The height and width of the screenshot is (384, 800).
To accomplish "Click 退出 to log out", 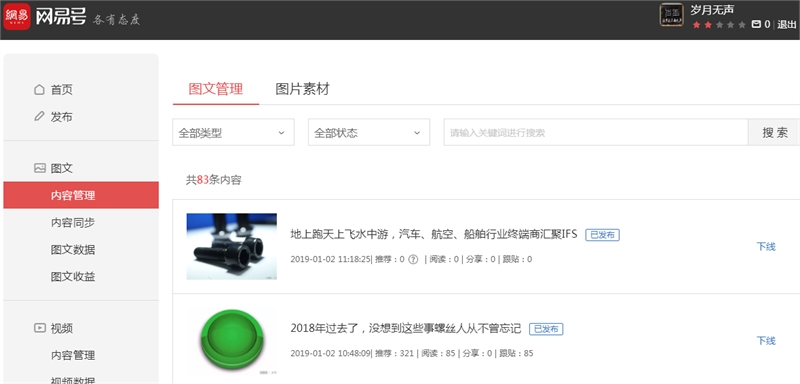I will (x=787, y=24).
